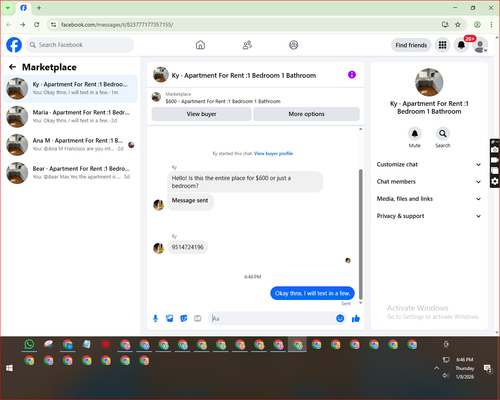Click the 9514724196 message bubble
Image resolution: width=500 pixels, height=400 pixels.
tap(187, 247)
